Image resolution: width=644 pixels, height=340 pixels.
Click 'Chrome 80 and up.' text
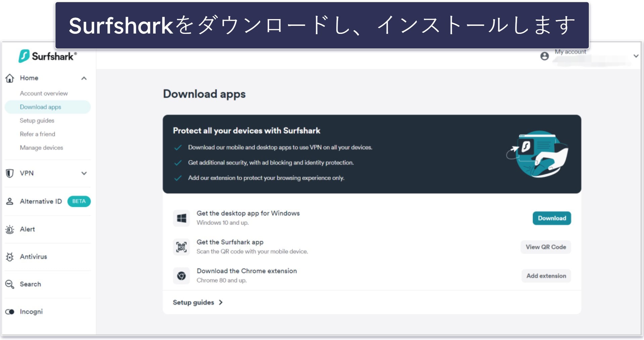pyautogui.click(x=221, y=280)
